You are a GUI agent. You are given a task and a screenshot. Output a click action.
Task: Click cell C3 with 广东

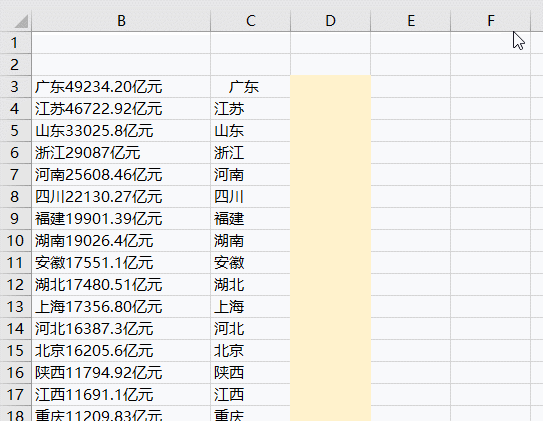coord(250,87)
